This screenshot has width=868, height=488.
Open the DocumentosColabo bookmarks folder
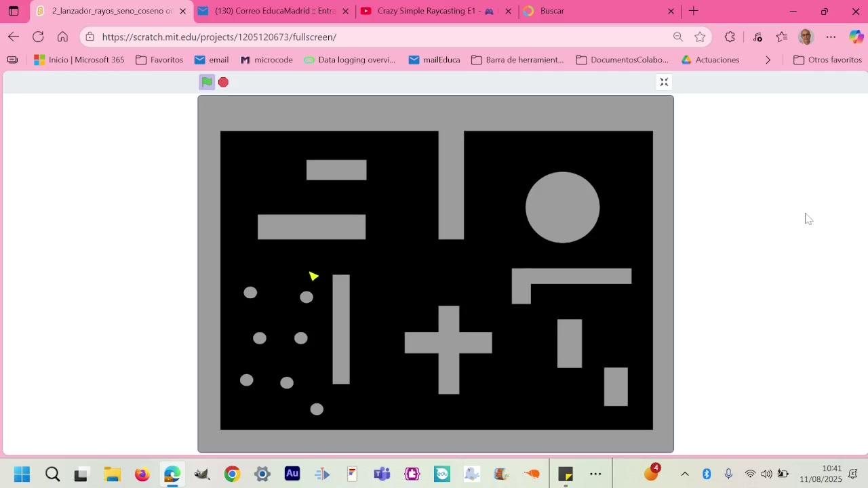coord(623,60)
